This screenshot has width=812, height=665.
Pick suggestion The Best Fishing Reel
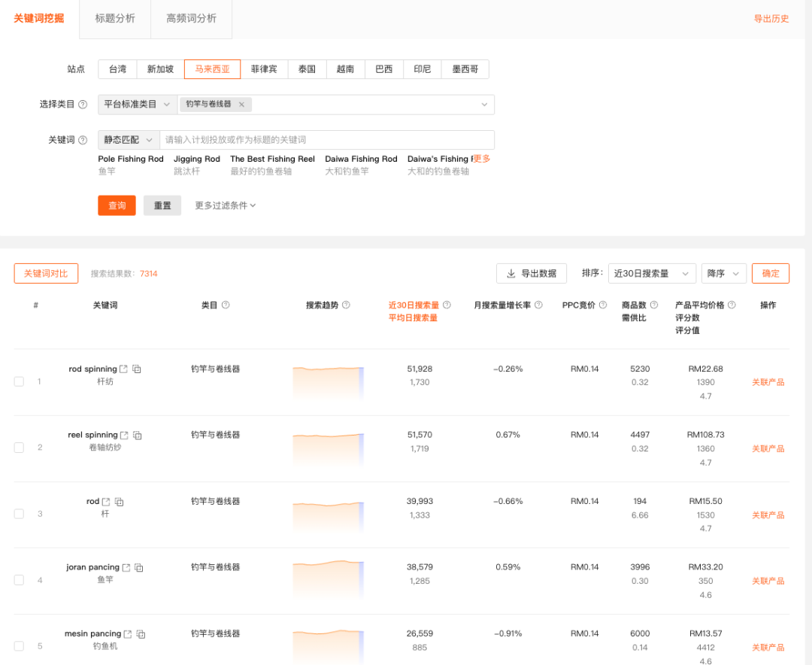coord(272,159)
